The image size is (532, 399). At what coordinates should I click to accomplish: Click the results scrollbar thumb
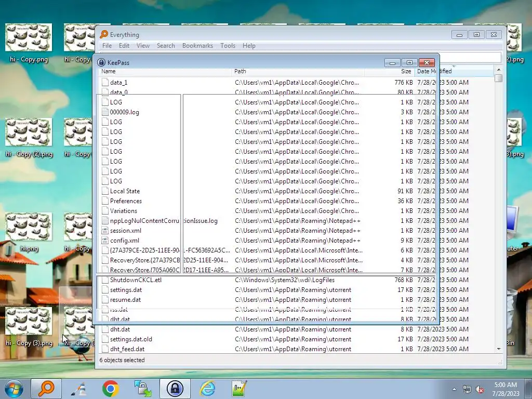click(x=498, y=78)
